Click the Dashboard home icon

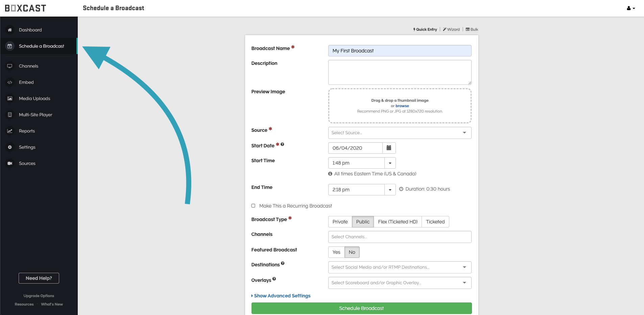[x=10, y=30]
